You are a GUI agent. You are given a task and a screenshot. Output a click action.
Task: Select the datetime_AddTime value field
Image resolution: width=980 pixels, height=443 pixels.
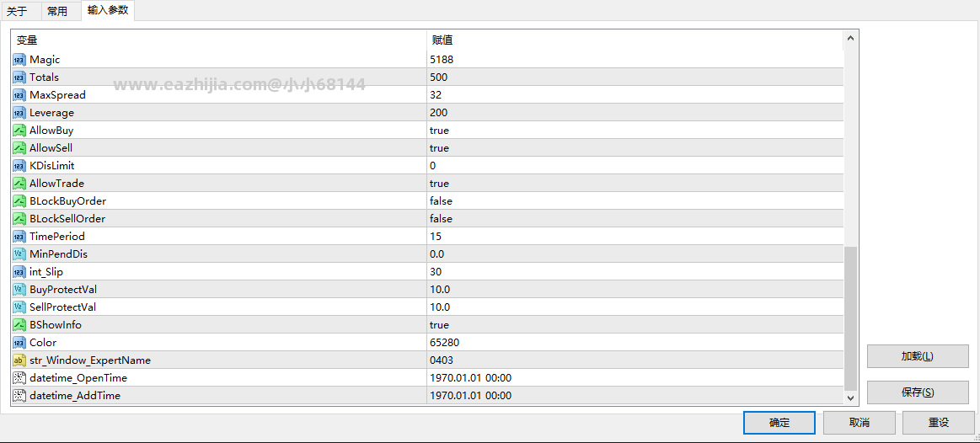(635, 396)
